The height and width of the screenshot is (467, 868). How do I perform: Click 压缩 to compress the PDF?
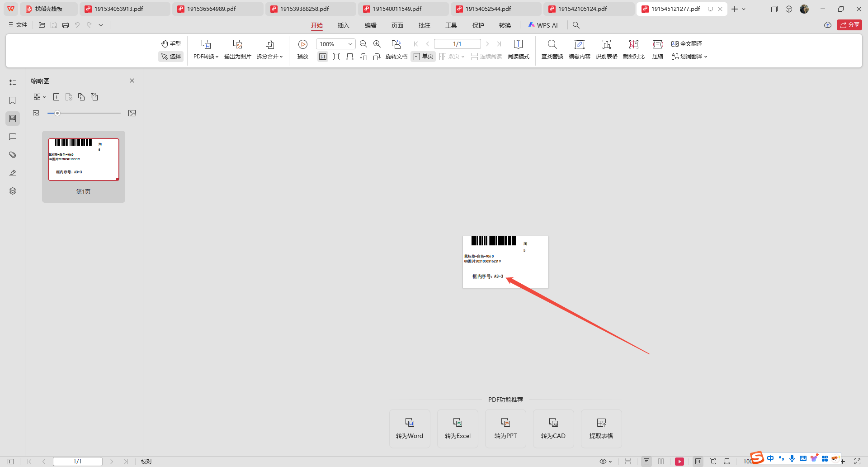coord(658,50)
